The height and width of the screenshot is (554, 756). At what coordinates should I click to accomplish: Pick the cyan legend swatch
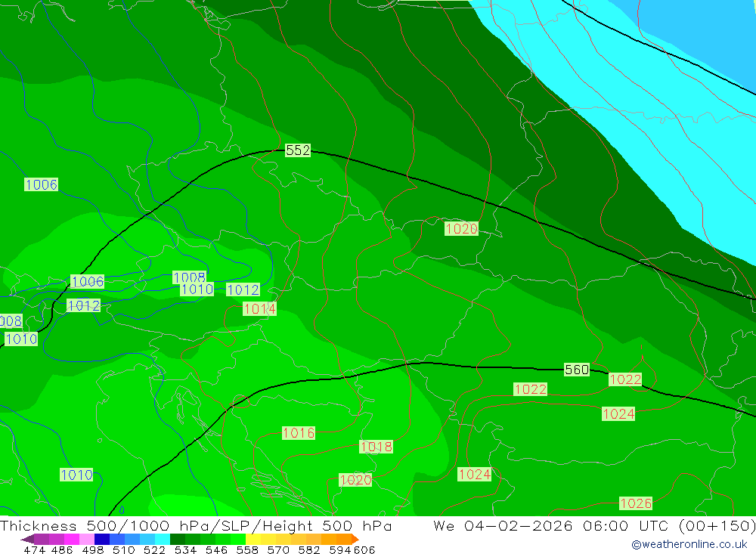[x=163, y=540]
